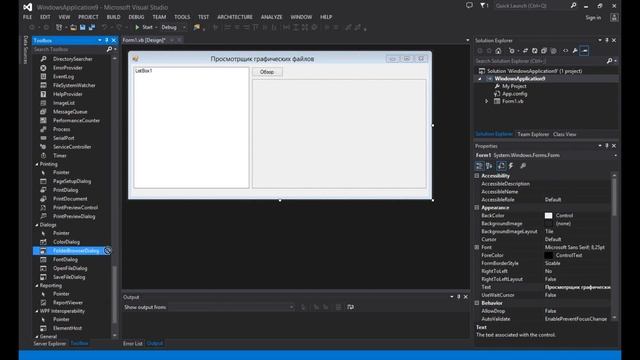The image size is (640, 360).
Task: Open the FILE menu
Action: click(27, 17)
